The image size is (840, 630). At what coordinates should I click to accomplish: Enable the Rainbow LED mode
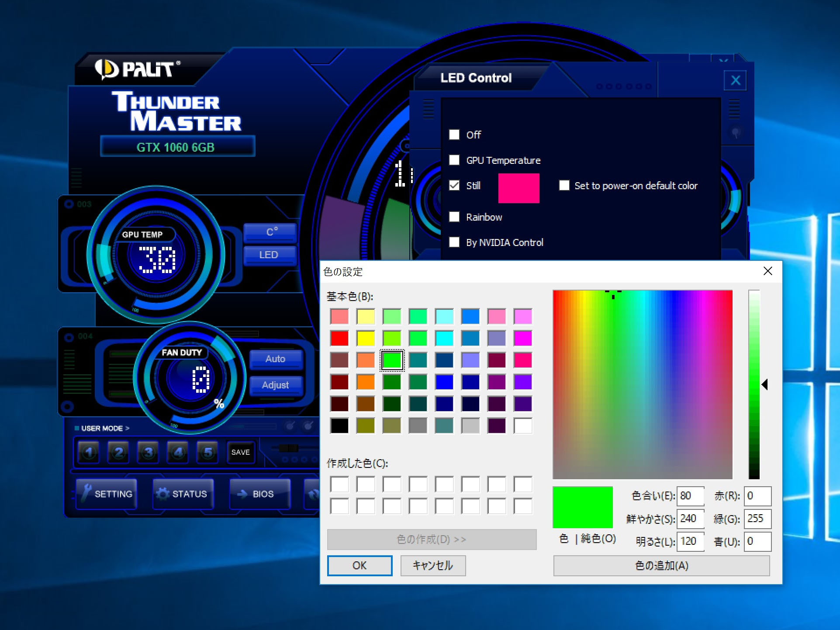coord(454,217)
